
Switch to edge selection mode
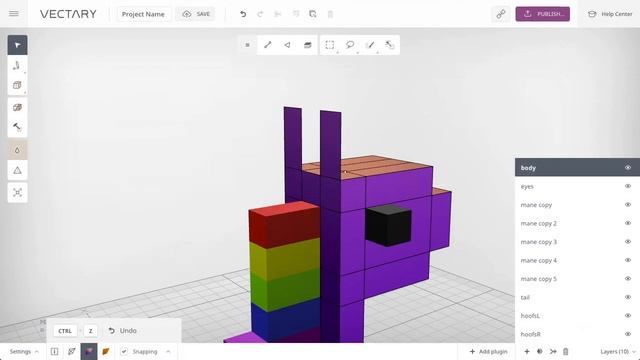tap(268, 45)
